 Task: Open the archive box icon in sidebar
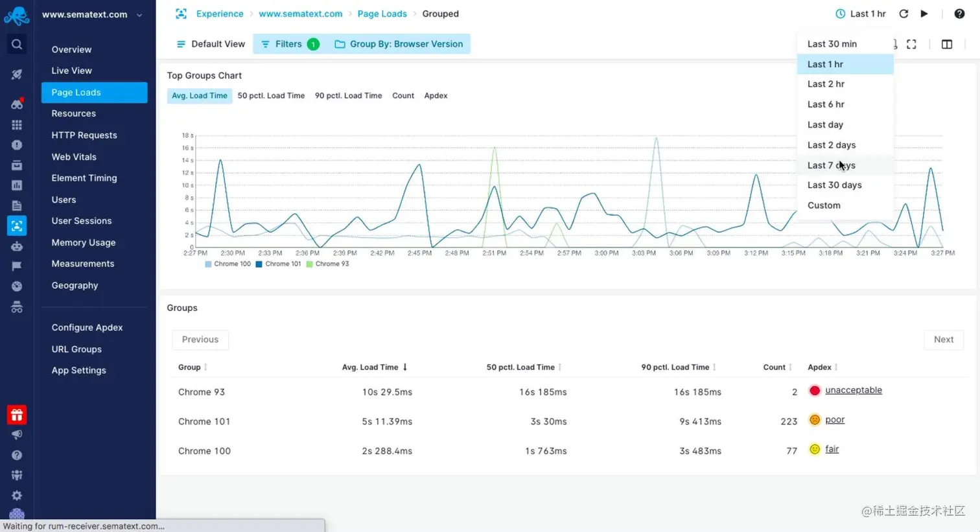(17, 165)
